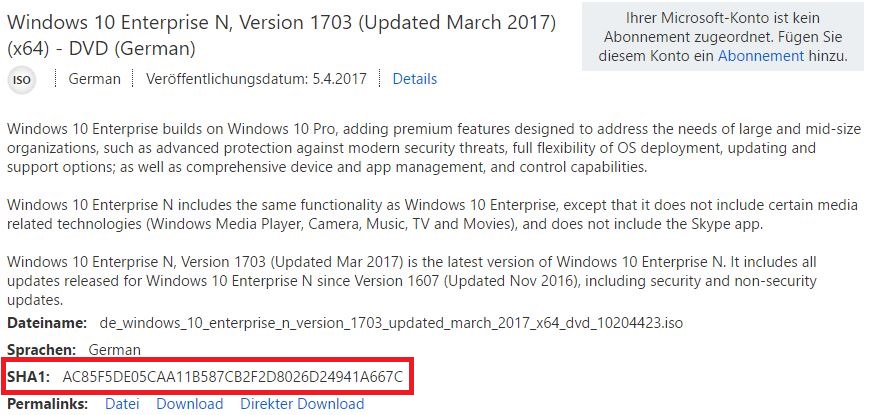Open the Datei permalink
Viewport: 873px width, 415px height.
(122, 404)
